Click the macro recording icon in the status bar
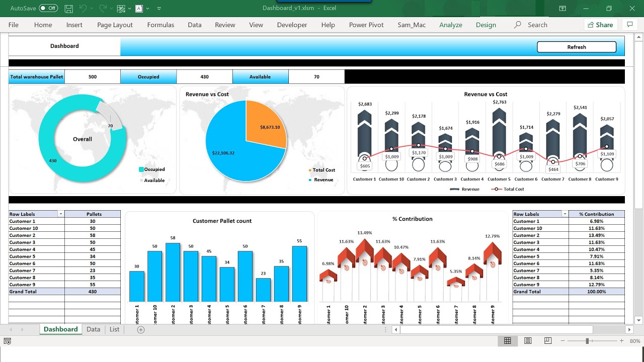Screen dimensions: 644x362 pyautogui.click(x=7, y=341)
